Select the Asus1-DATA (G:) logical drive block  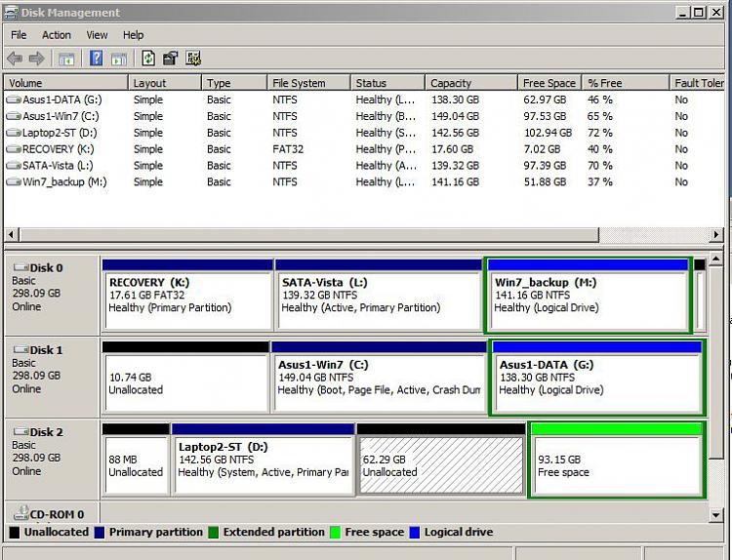[x=597, y=377]
